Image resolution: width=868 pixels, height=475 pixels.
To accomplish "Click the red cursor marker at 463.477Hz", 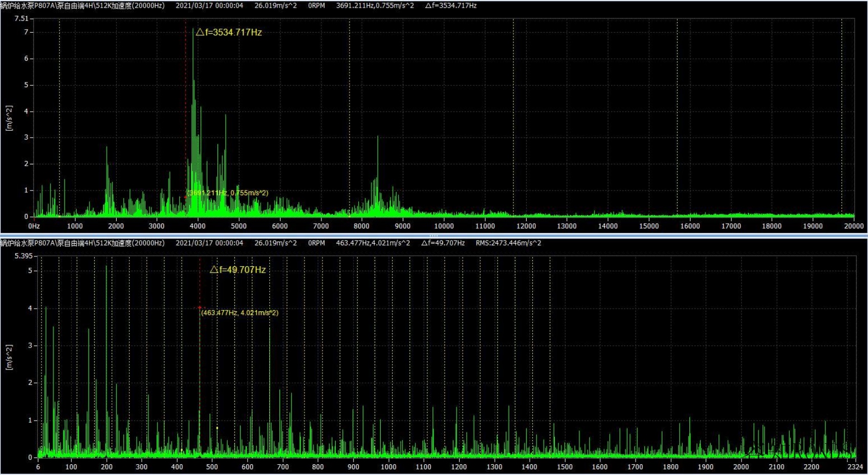I will [x=200, y=308].
